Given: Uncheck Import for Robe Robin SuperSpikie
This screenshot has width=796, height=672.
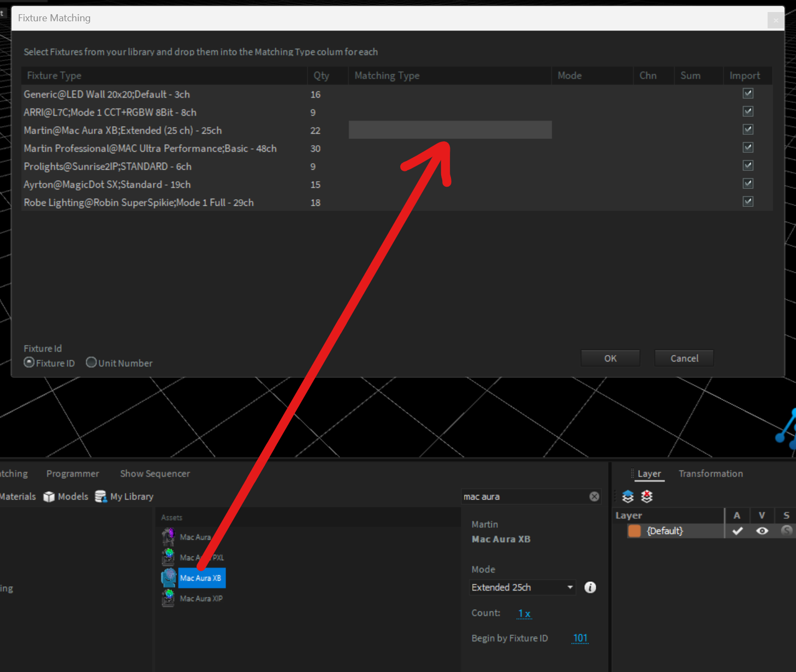Looking at the screenshot, I should point(748,202).
